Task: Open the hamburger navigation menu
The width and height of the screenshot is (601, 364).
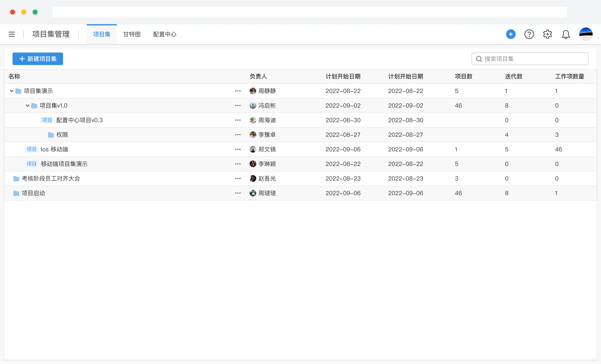Action: pos(11,34)
